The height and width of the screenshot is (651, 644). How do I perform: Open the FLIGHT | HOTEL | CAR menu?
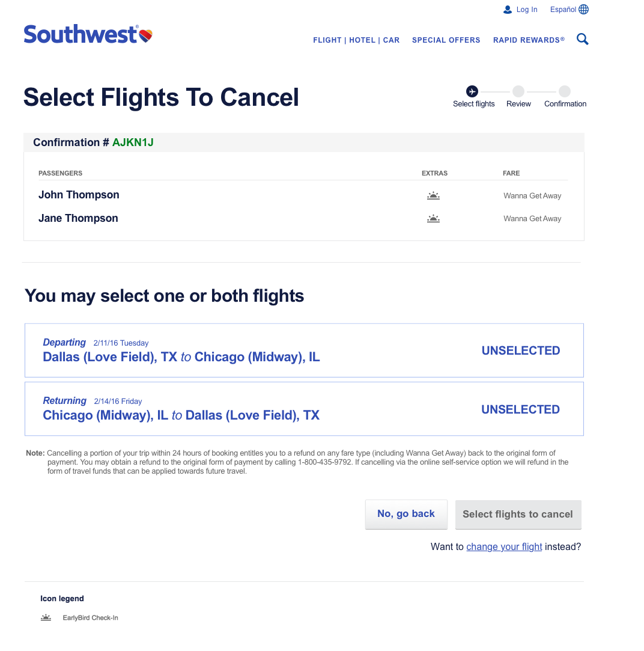[x=356, y=40]
